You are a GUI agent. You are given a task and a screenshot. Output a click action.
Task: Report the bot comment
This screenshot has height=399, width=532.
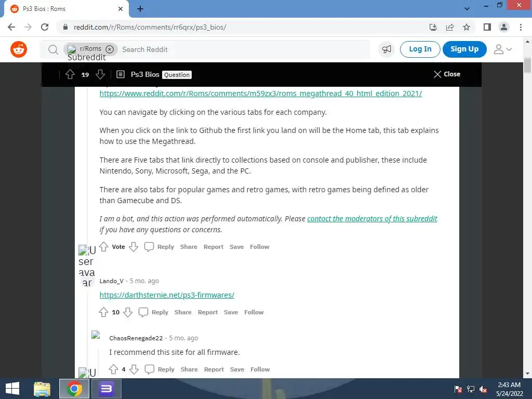pos(214,247)
